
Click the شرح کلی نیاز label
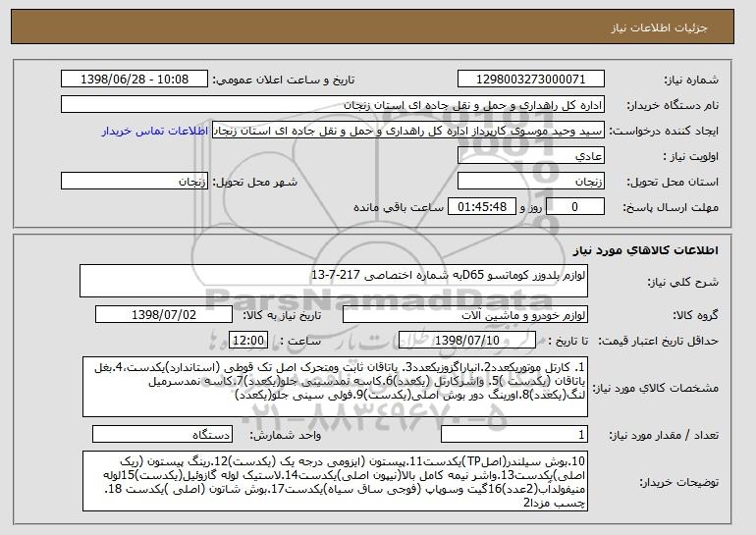tap(683, 283)
